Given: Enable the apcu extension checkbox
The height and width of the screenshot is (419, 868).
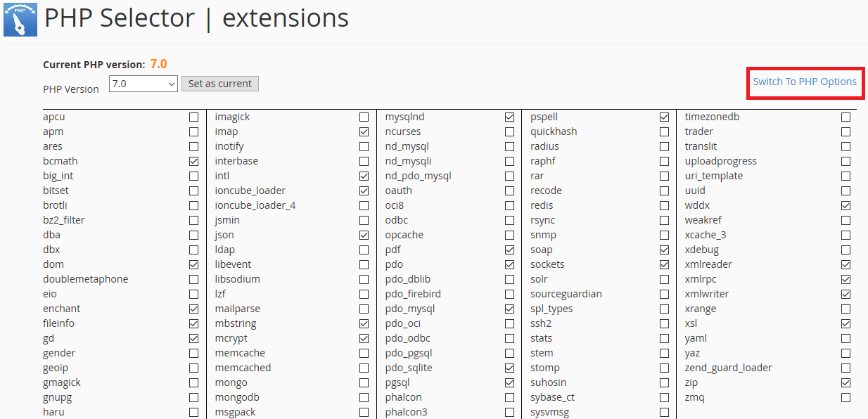Looking at the screenshot, I should [193, 117].
